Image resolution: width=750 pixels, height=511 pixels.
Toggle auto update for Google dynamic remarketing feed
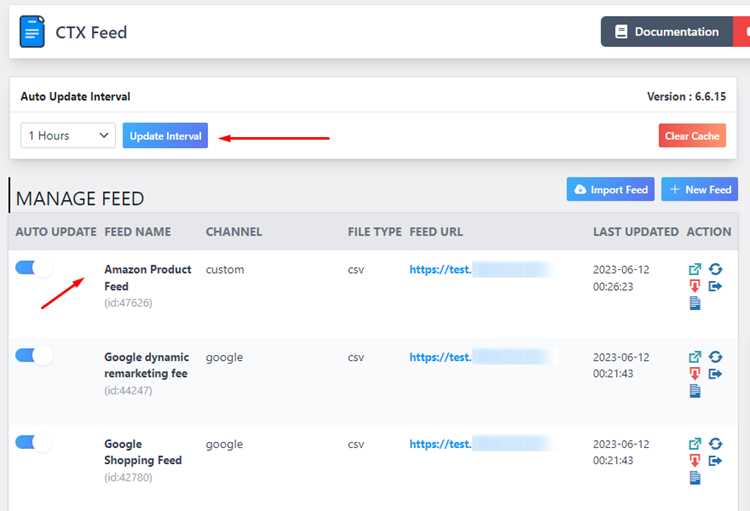tap(33, 355)
